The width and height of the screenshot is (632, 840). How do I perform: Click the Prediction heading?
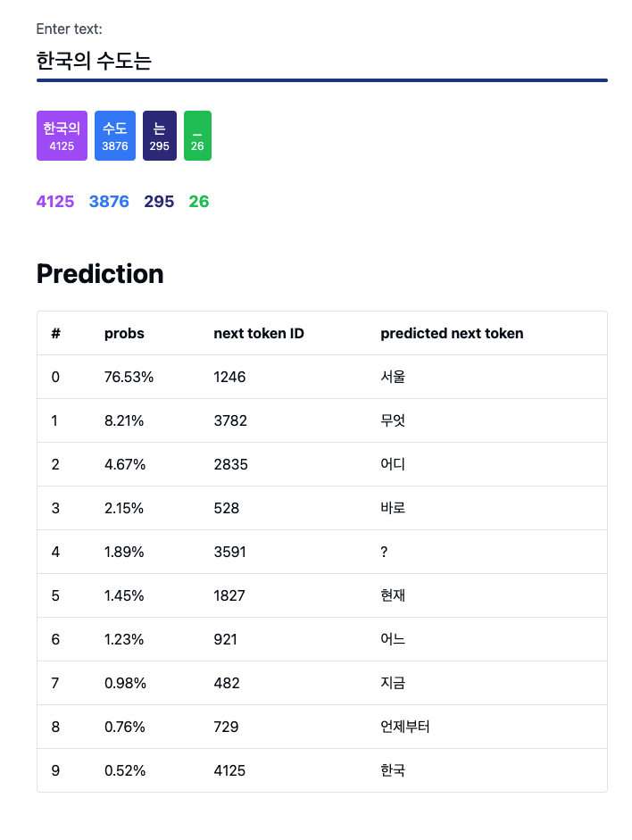[x=100, y=274]
